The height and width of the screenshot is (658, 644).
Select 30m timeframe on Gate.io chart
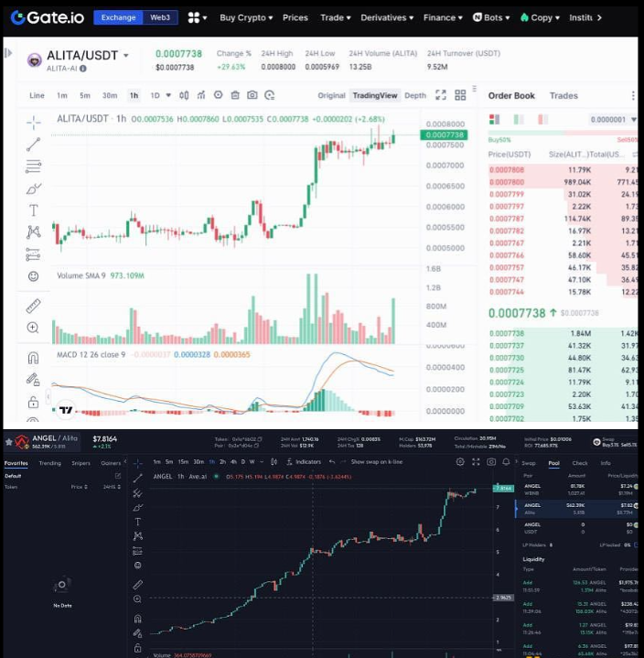click(x=110, y=96)
